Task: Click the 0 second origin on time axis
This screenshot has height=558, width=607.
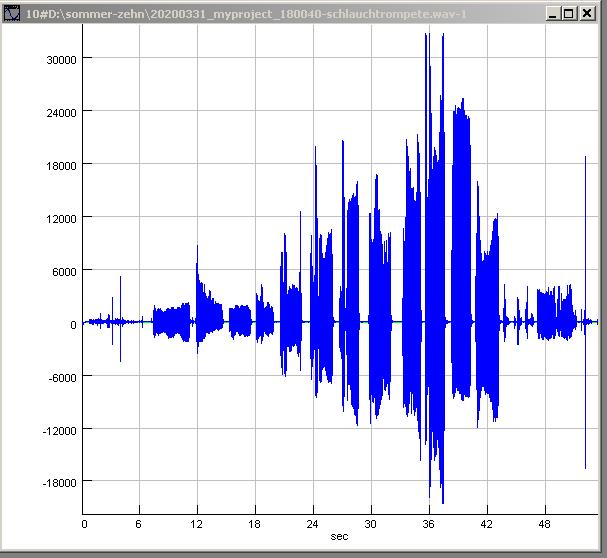Action: point(84,524)
